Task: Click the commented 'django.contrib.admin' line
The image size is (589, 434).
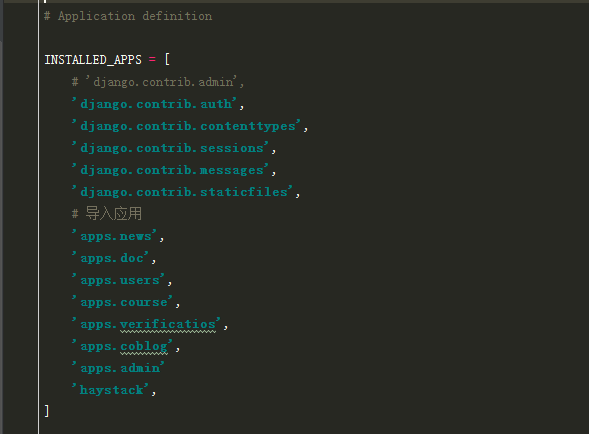Action: pos(158,82)
